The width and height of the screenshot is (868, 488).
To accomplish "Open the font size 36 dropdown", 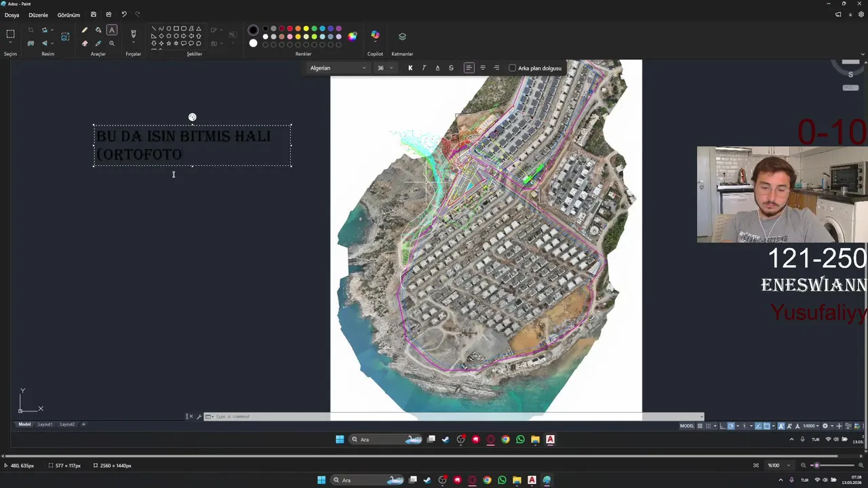I will tap(384, 68).
